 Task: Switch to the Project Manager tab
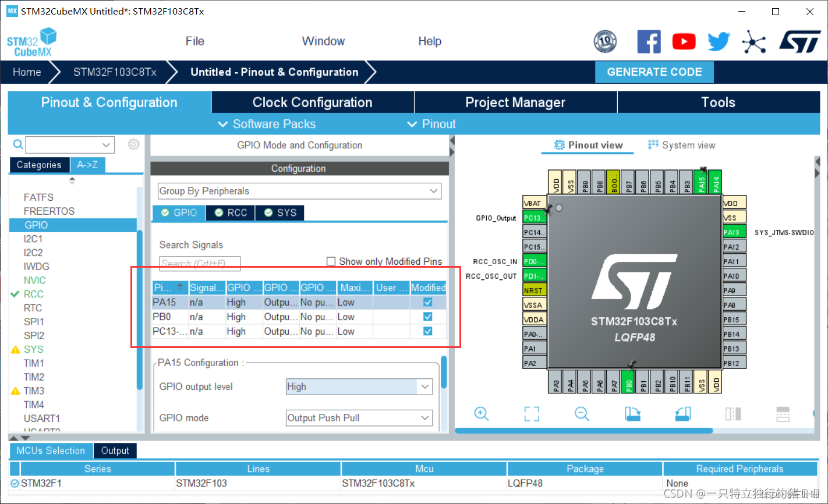(x=515, y=102)
